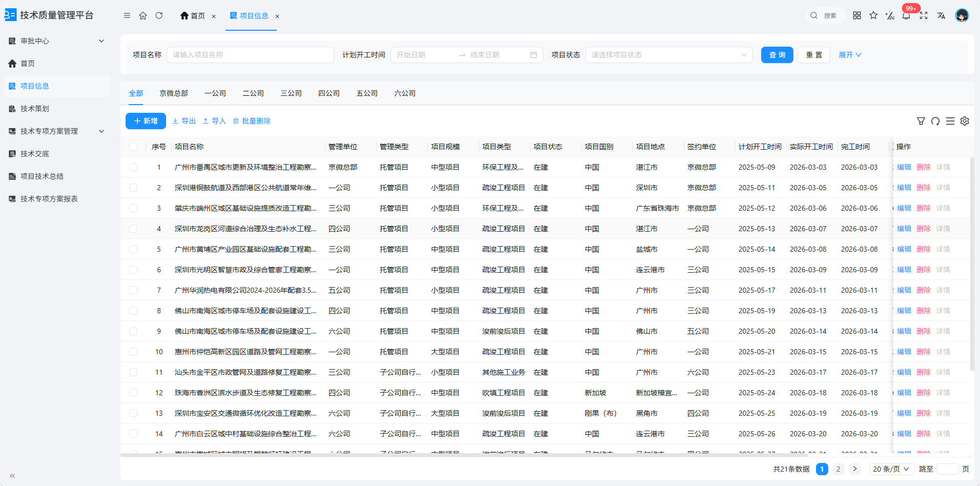Screen dimensions: 980x486
Task: Select the 四公司 tab
Action: point(329,93)
